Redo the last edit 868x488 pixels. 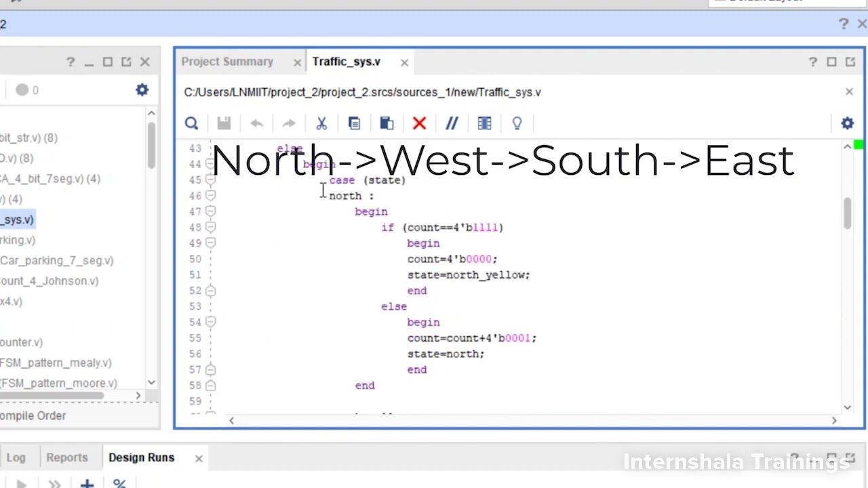tap(289, 123)
